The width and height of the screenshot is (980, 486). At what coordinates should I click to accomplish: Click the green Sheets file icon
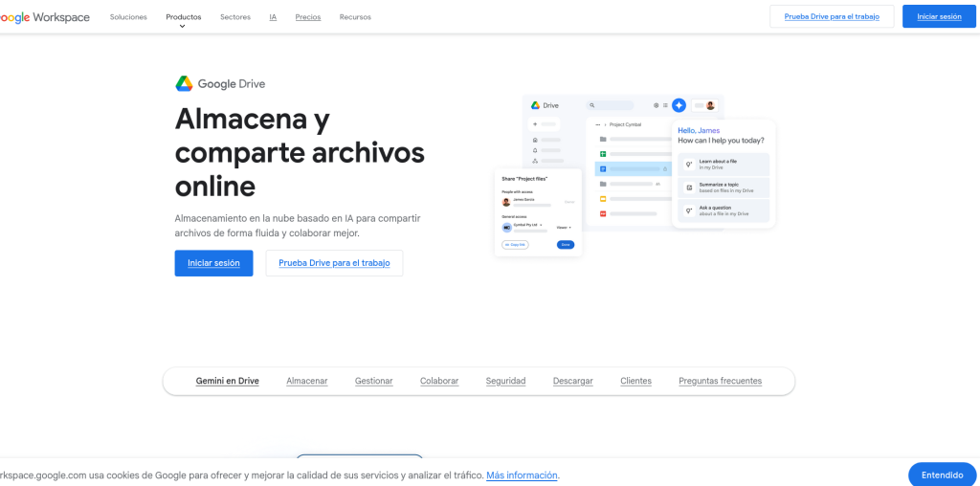(x=604, y=154)
